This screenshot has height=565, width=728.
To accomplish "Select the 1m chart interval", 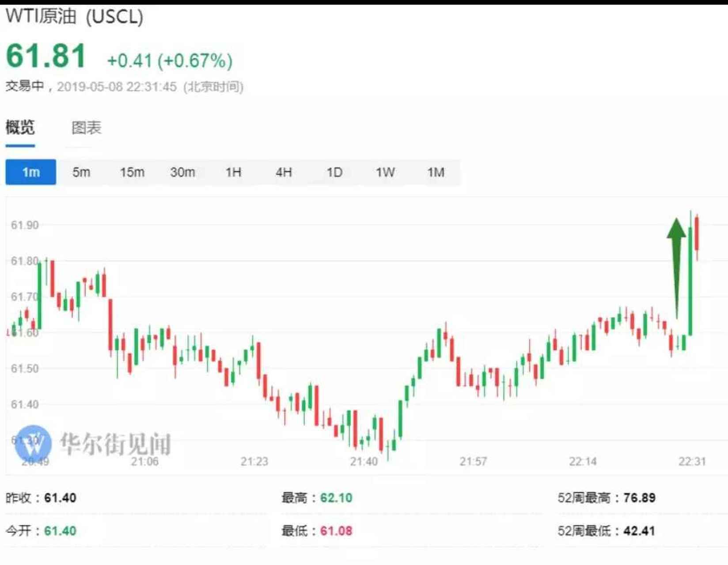I will pos(31,172).
